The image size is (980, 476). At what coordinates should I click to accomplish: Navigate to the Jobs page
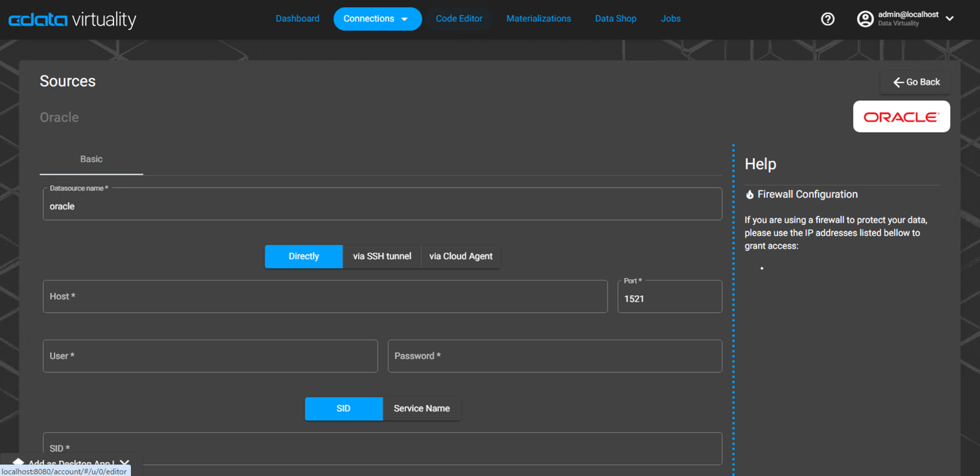point(670,19)
